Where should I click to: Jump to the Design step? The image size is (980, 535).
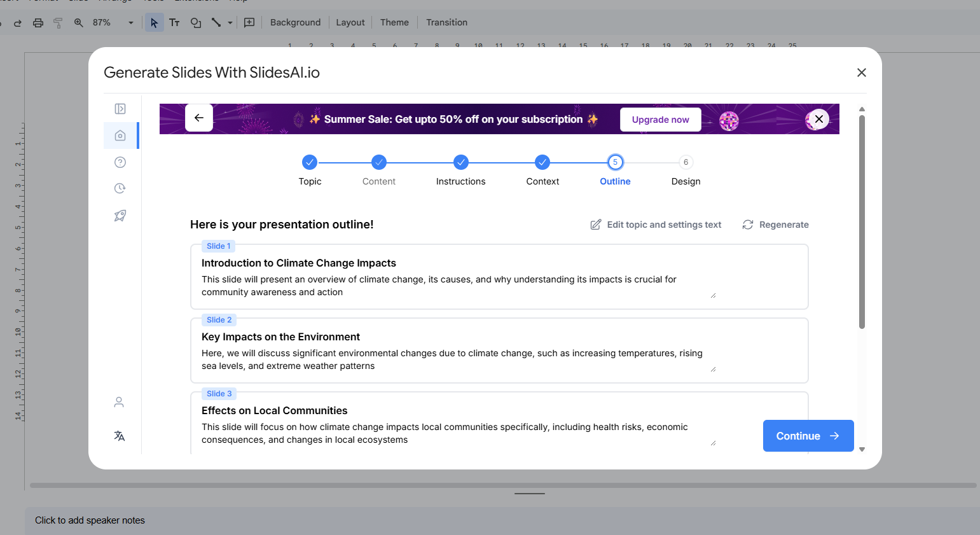[x=686, y=163]
